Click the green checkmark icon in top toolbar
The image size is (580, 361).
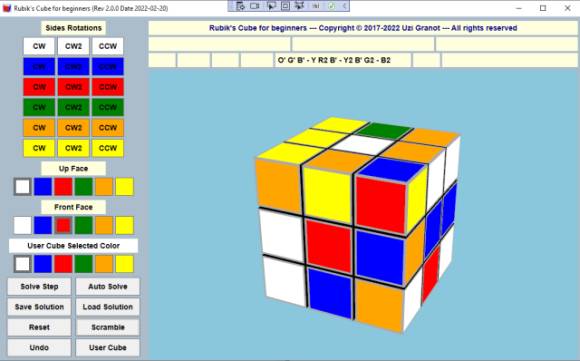(331, 6)
